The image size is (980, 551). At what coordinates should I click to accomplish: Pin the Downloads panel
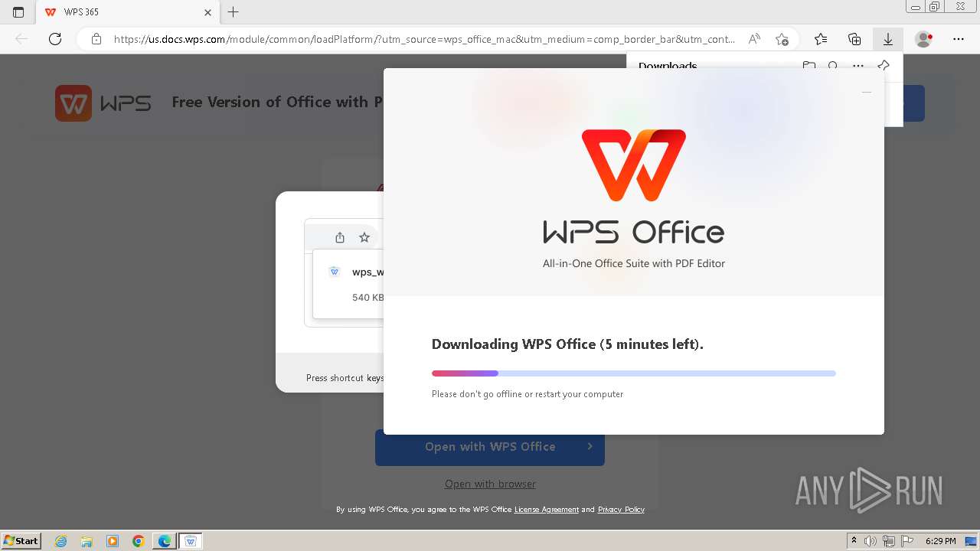pyautogui.click(x=884, y=66)
